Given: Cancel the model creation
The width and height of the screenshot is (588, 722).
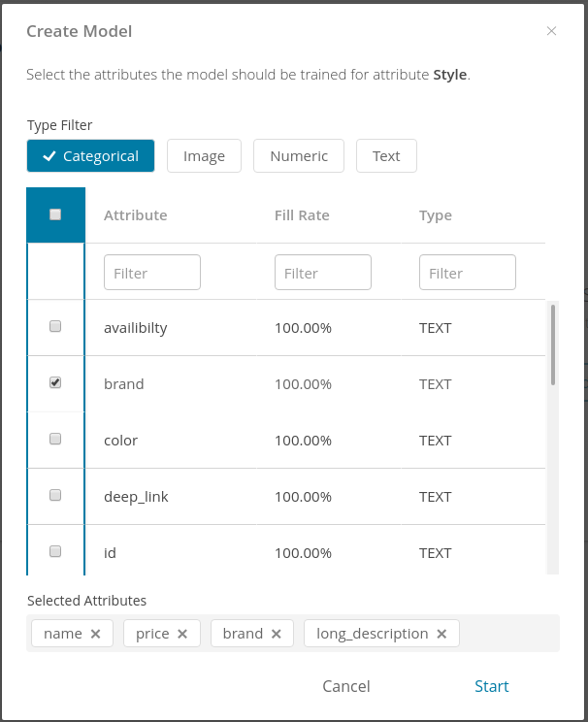Looking at the screenshot, I should 346,686.
